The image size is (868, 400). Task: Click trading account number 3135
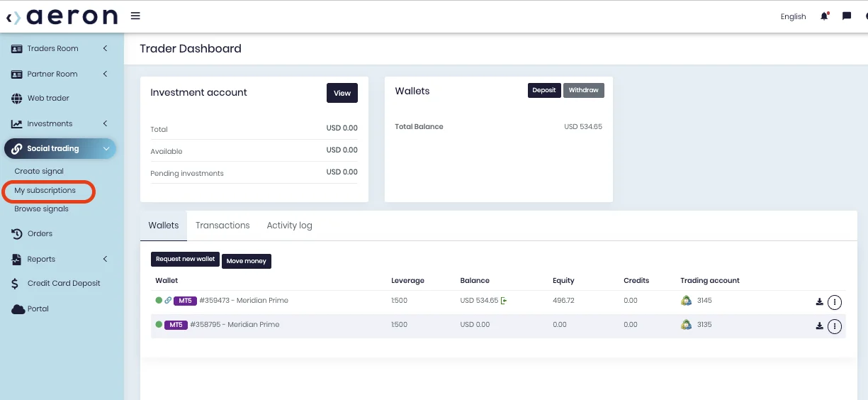click(x=704, y=325)
